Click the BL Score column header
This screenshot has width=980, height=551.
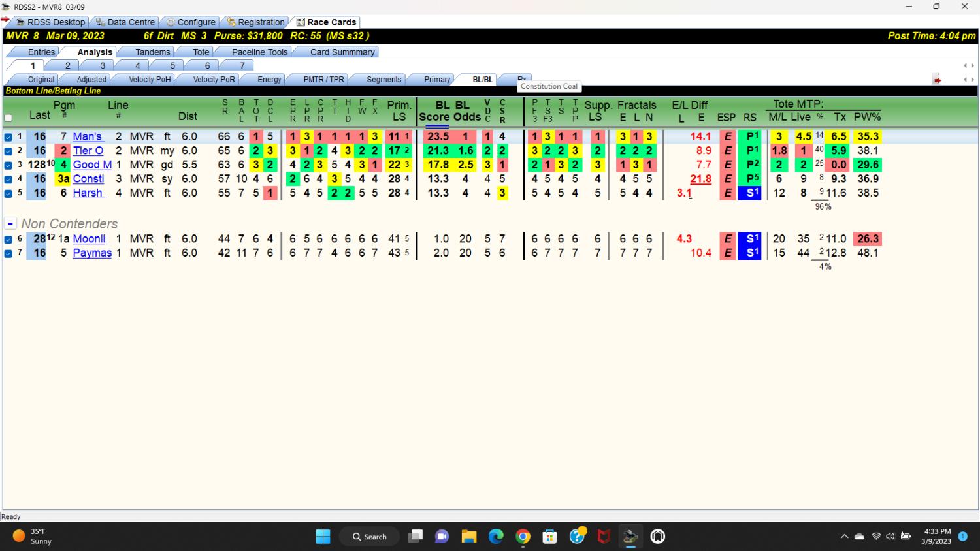click(434, 111)
